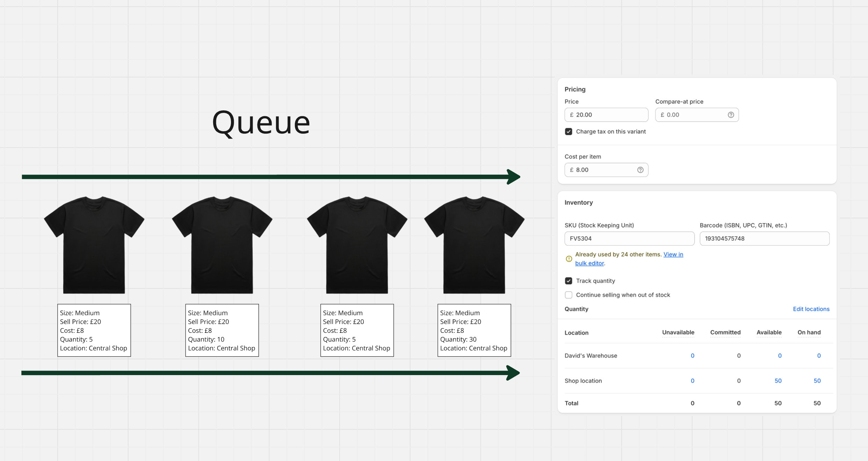Click the Barcode field with 193104575748
The width and height of the screenshot is (868, 461).
pyautogui.click(x=764, y=239)
